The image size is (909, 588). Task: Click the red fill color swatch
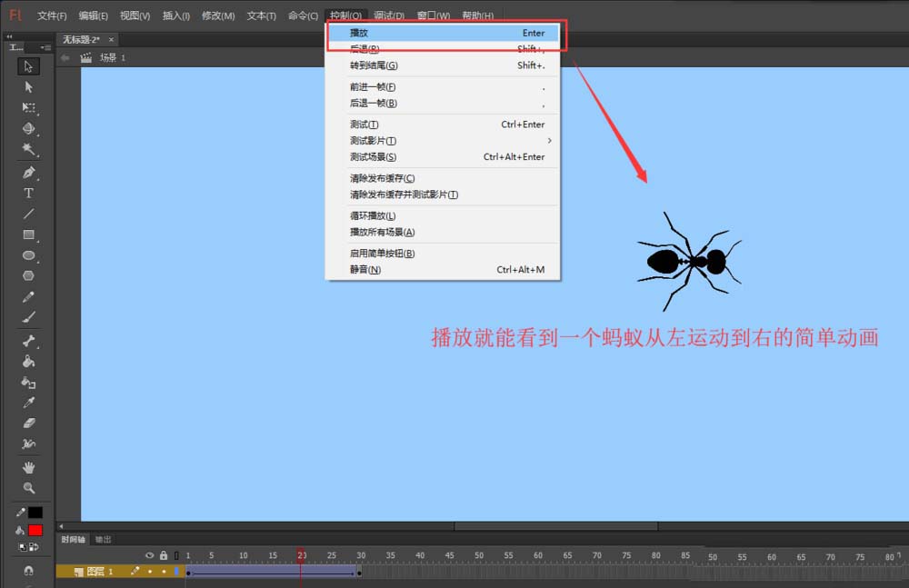point(35,530)
